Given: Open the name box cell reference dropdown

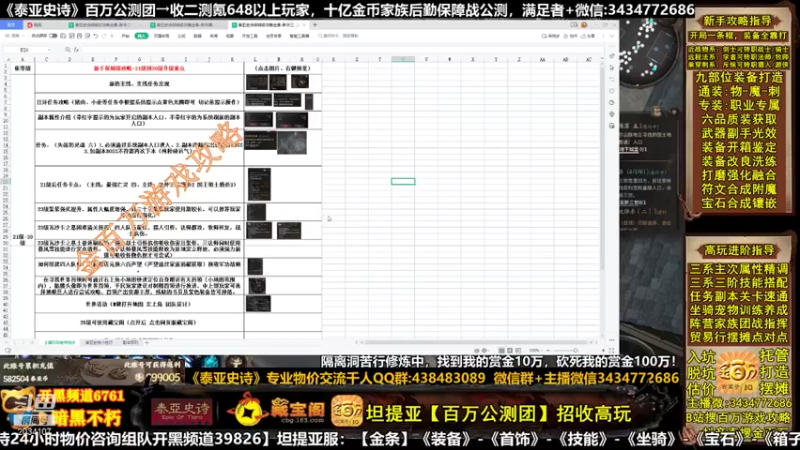Looking at the screenshot, I should point(48,50).
